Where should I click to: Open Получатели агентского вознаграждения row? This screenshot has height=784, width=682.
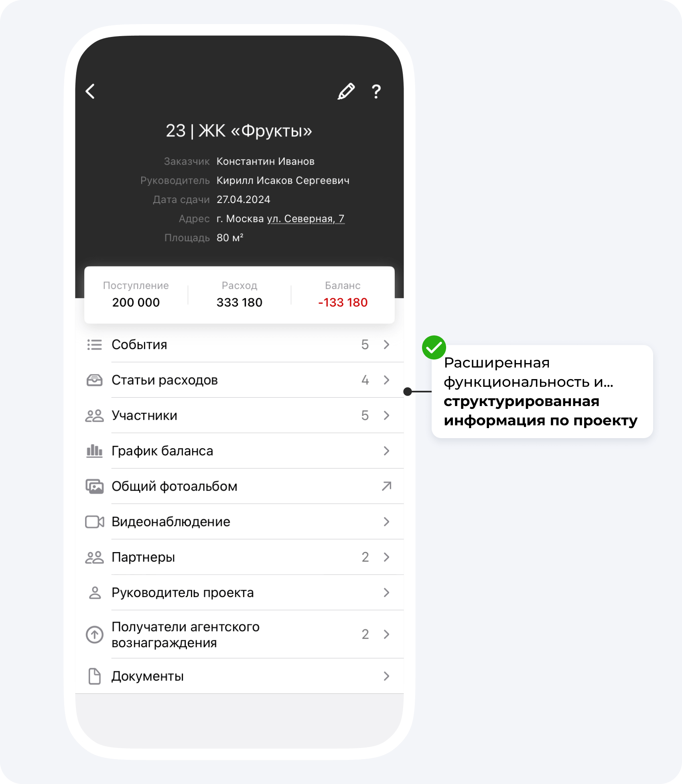pyautogui.click(x=240, y=634)
